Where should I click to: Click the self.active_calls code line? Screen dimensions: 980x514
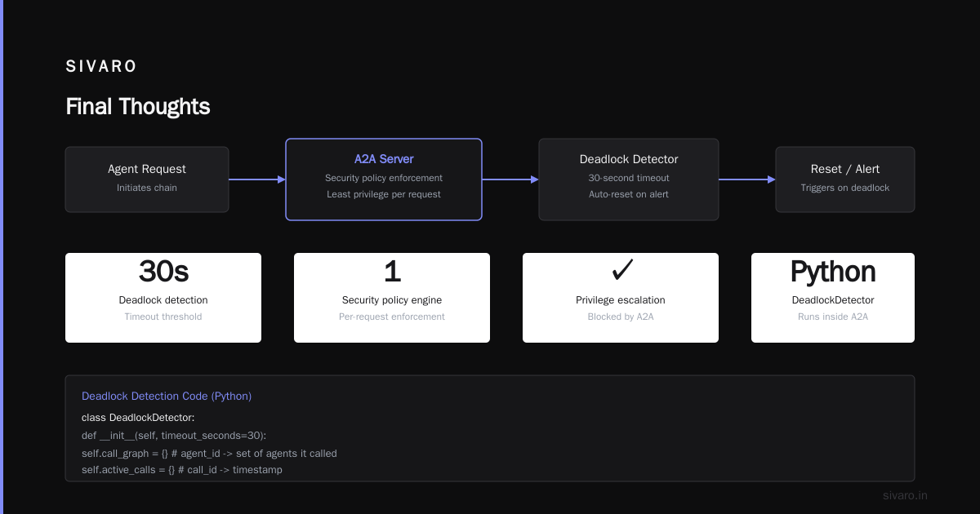(182, 470)
